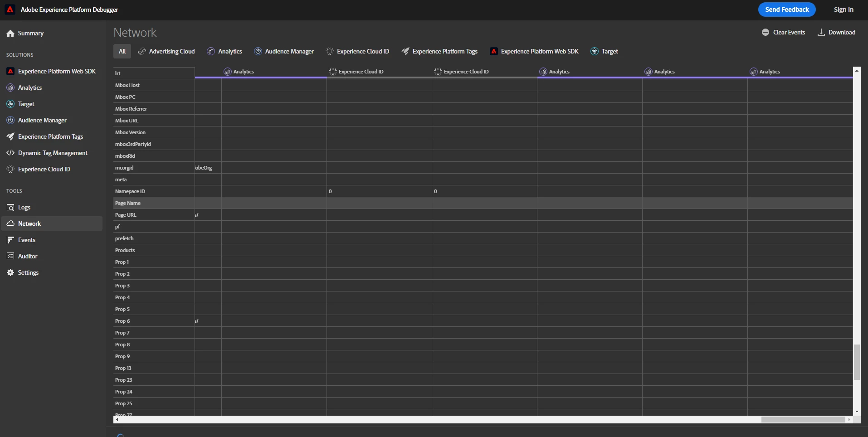868x437 pixels.
Task: Click Dynamic Tag Management code icon
Action: 10,153
